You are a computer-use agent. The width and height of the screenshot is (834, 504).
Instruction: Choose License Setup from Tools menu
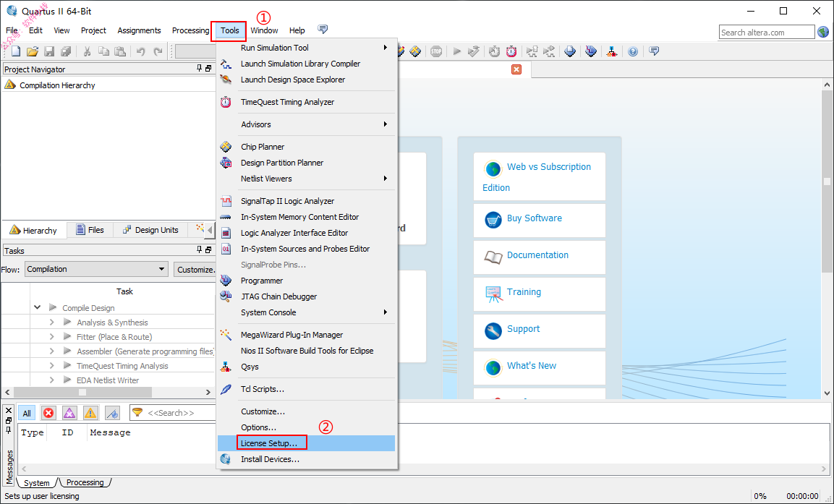(307, 443)
